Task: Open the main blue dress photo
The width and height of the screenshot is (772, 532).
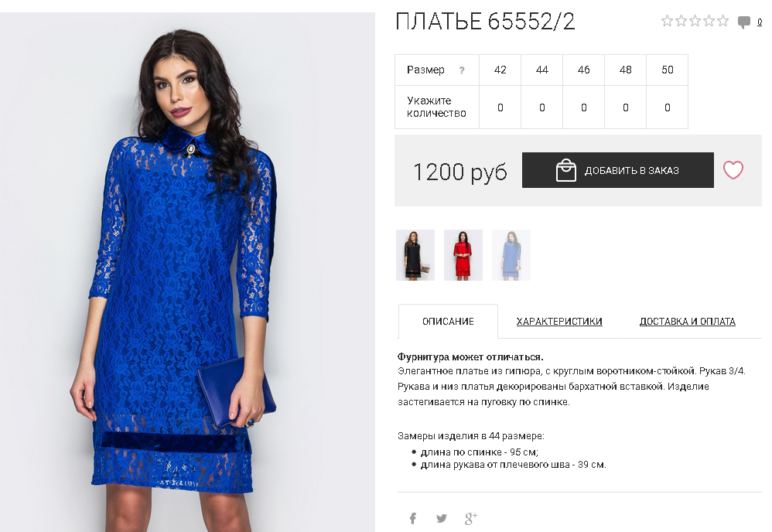Action: [187, 271]
